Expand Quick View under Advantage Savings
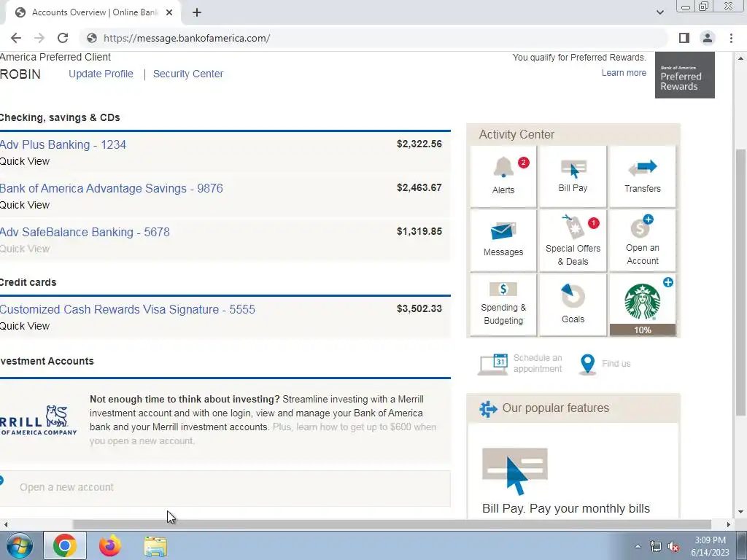This screenshot has width=747, height=560. (x=25, y=205)
